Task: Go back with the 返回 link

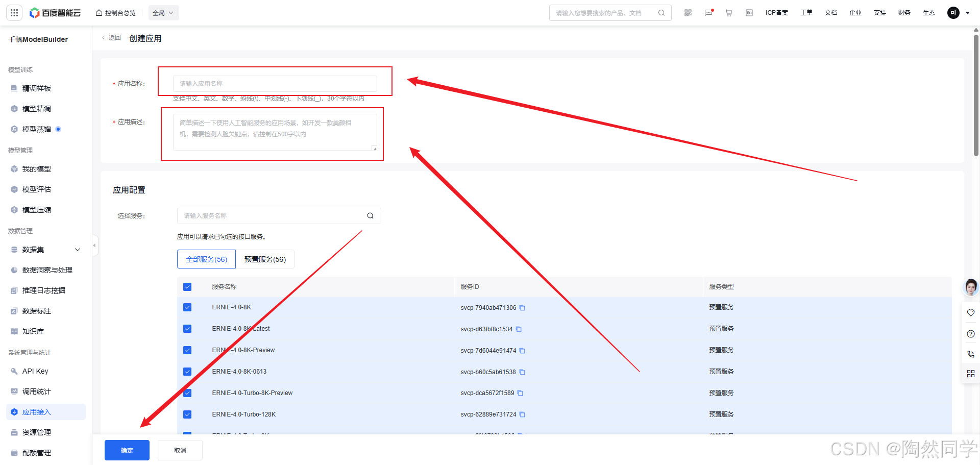Action: point(112,38)
